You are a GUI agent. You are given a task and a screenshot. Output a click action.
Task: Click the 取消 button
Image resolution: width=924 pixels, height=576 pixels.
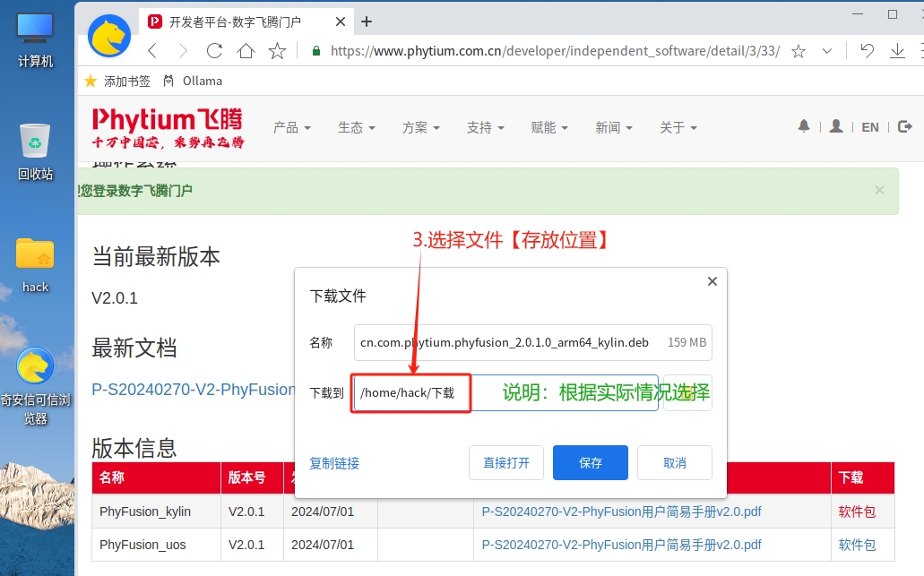tap(675, 463)
